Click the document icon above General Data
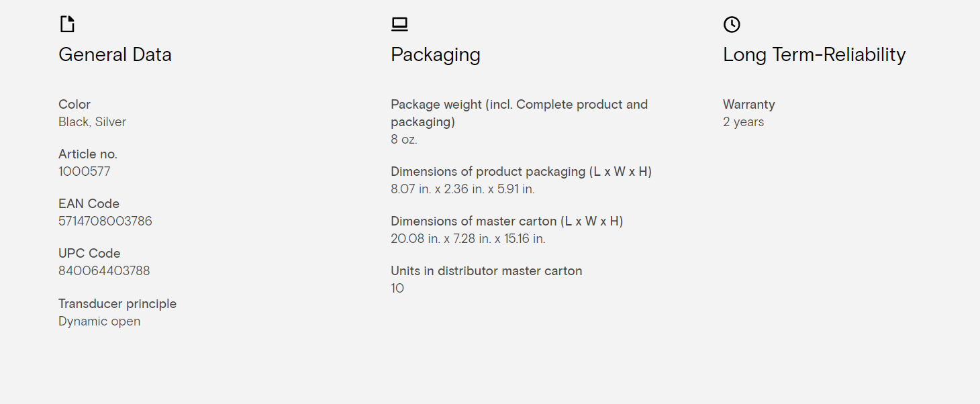The image size is (980, 404). click(x=67, y=24)
